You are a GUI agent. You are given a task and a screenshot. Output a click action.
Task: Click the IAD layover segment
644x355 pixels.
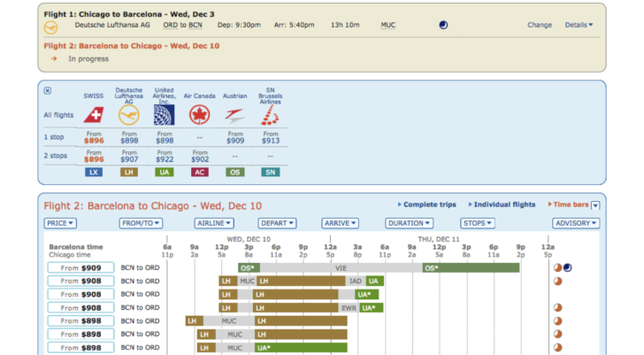[356, 281]
